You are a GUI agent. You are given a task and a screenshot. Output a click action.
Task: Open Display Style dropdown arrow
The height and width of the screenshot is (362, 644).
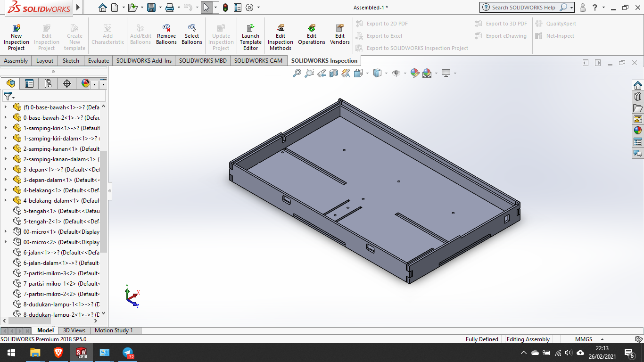click(x=386, y=73)
